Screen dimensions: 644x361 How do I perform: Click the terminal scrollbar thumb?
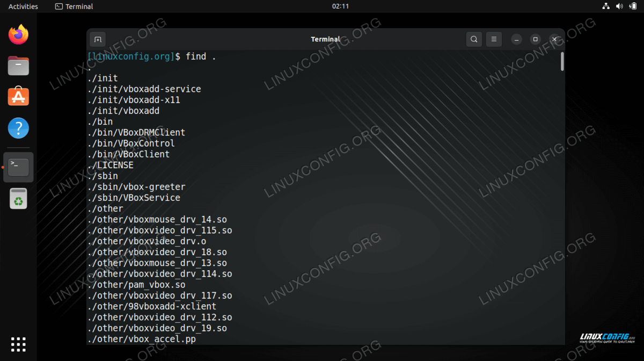tap(562, 61)
